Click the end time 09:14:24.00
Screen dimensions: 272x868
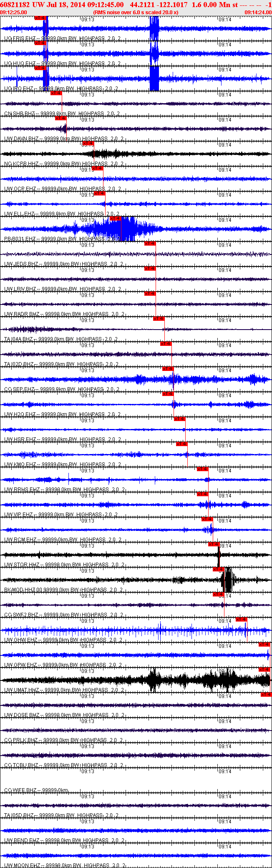258,13
